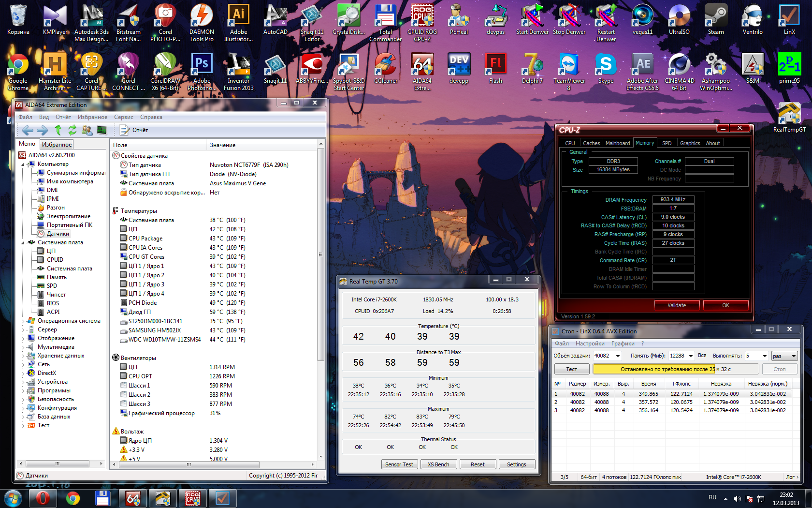
Task: Click the Sensor Test button in Real Temp
Action: coord(399,464)
